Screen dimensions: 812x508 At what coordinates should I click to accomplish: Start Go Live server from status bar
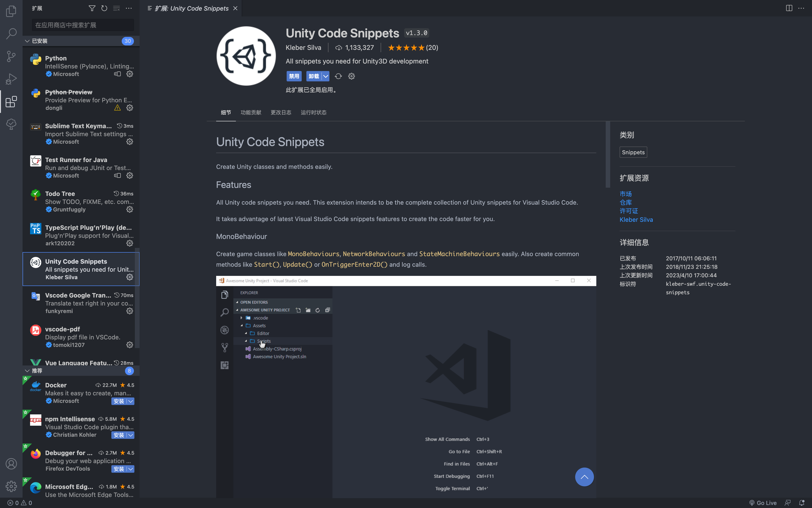point(763,503)
